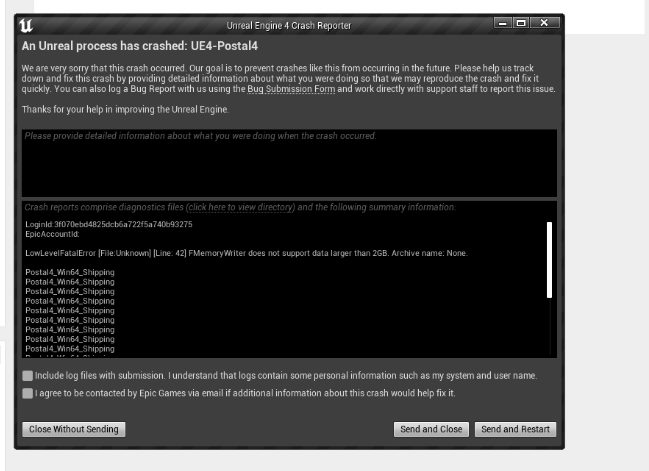Click the Unreal Engine 4 Crash Reporter title text
Viewport: 649px width, 471px height.
(x=286, y=23)
